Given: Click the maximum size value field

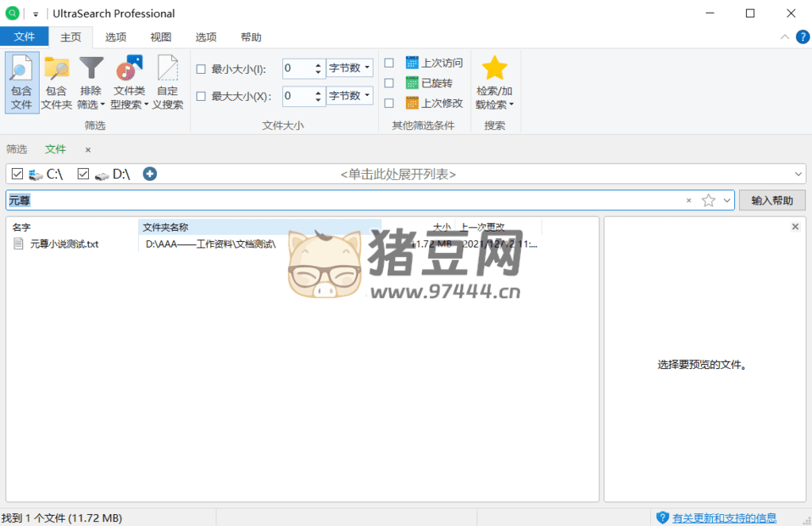Looking at the screenshot, I should click(298, 96).
